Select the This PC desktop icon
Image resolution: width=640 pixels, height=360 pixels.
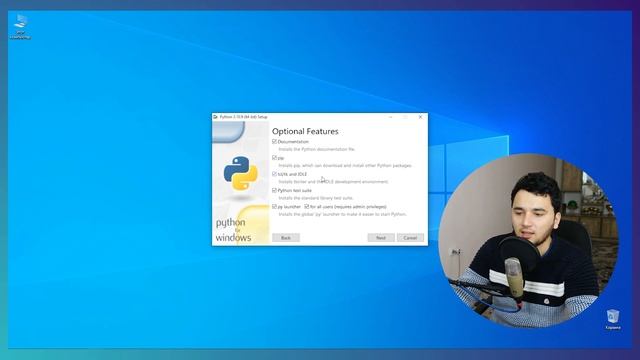point(20,27)
